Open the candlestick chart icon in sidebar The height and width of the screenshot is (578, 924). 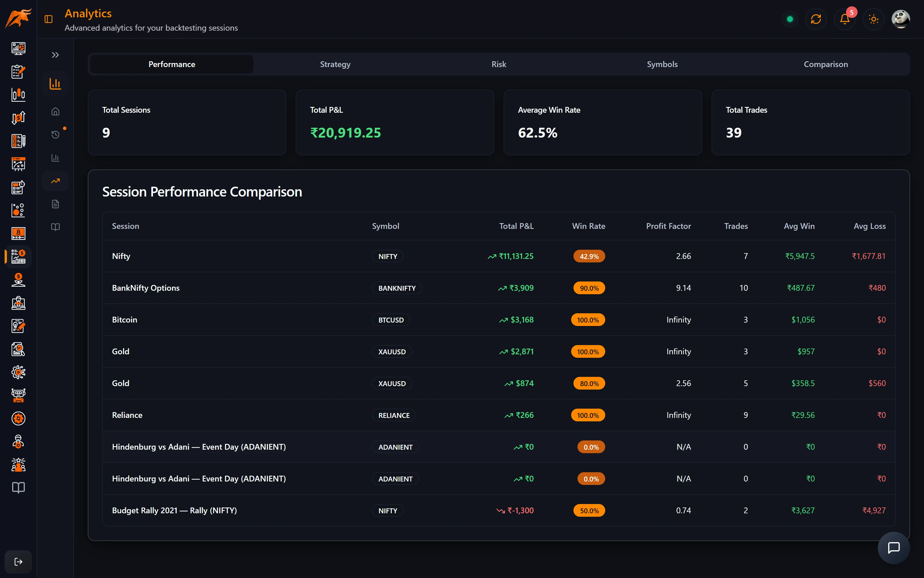click(18, 95)
